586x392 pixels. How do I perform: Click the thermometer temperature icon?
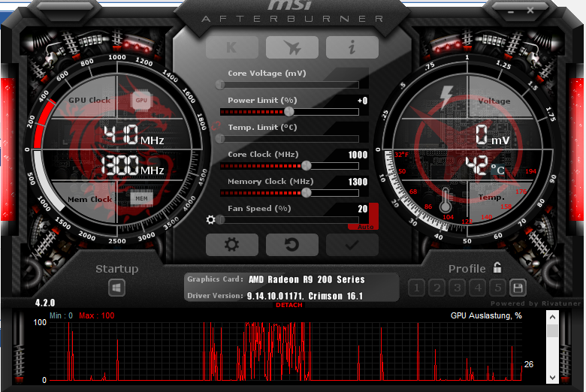coord(445,201)
